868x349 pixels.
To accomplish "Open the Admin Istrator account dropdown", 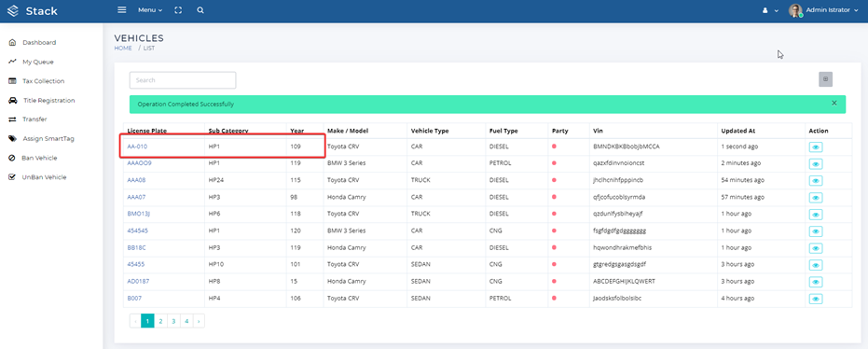I will (827, 10).
